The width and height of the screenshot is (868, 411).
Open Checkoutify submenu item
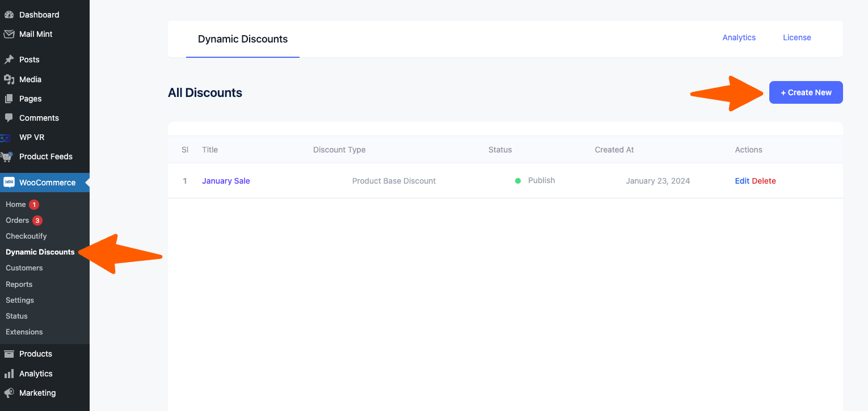[26, 236]
